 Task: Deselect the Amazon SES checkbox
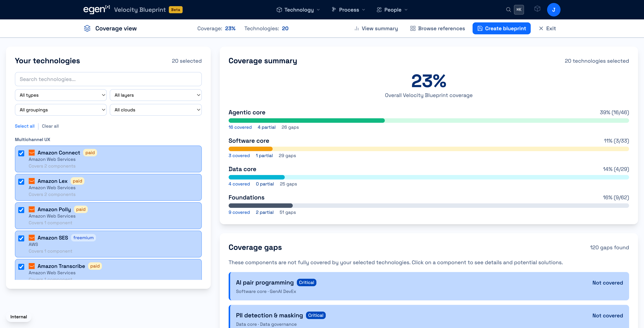pyautogui.click(x=21, y=238)
